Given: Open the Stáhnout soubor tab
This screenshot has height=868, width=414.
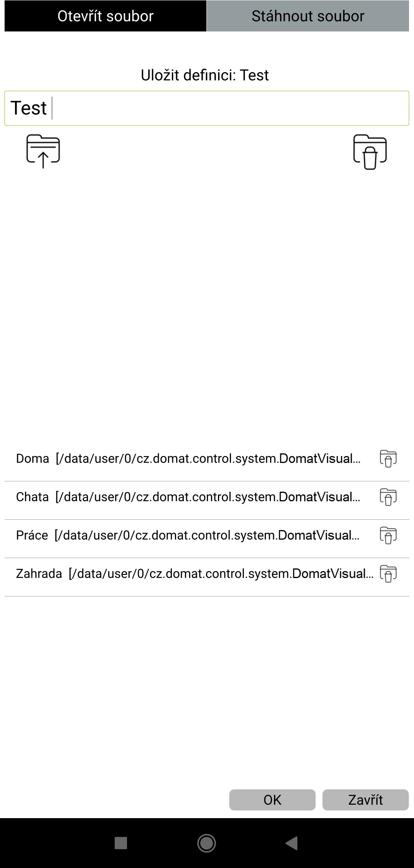Looking at the screenshot, I should pyautogui.click(x=308, y=16).
